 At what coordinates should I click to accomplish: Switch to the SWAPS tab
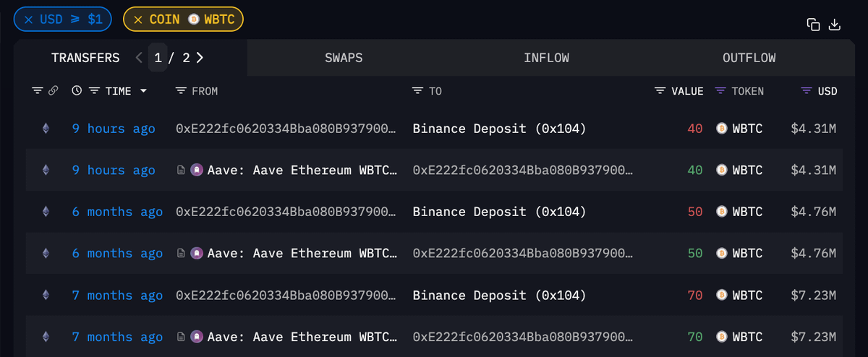344,58
